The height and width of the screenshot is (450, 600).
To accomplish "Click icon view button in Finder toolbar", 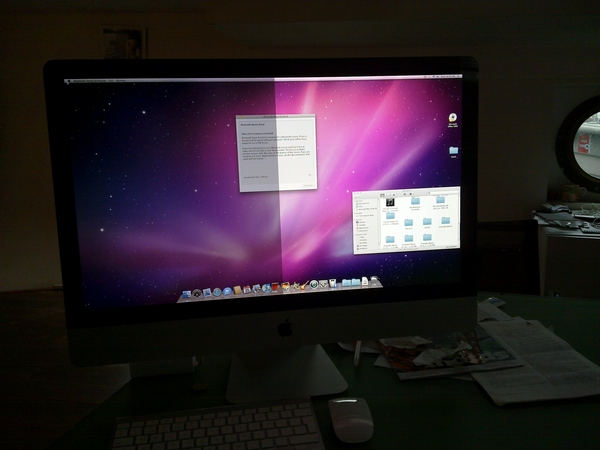I will click(382, 195).
